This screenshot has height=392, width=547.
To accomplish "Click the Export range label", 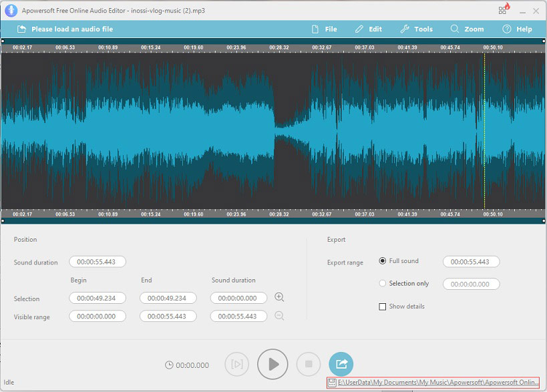I will (x=345, y=262).
